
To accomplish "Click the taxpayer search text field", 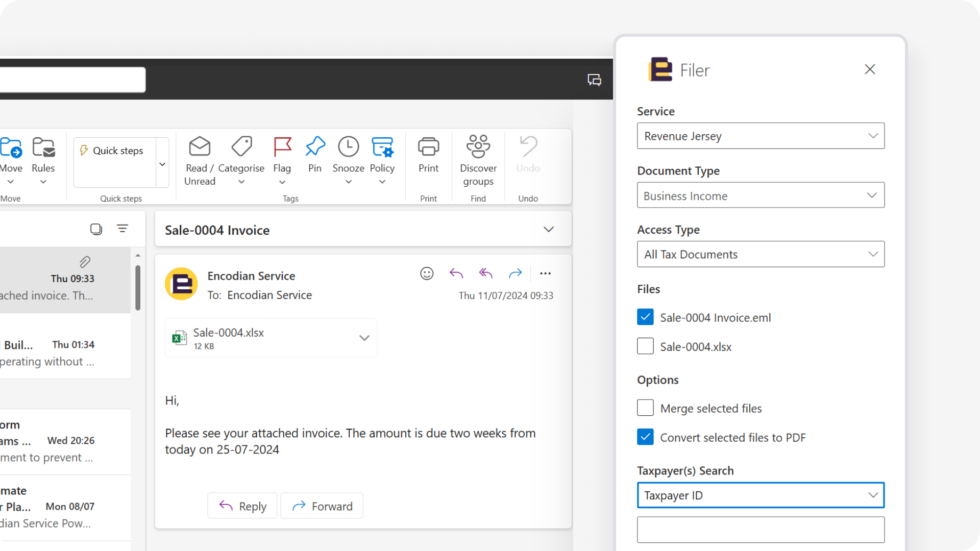I will click(x=760, y=530).
